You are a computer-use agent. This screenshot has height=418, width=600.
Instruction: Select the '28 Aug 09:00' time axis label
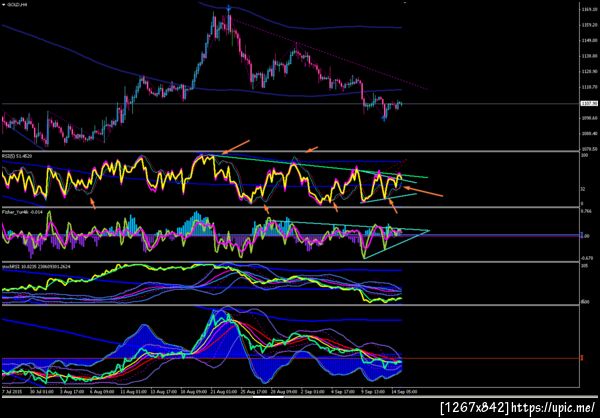click(x=286, y=392)
